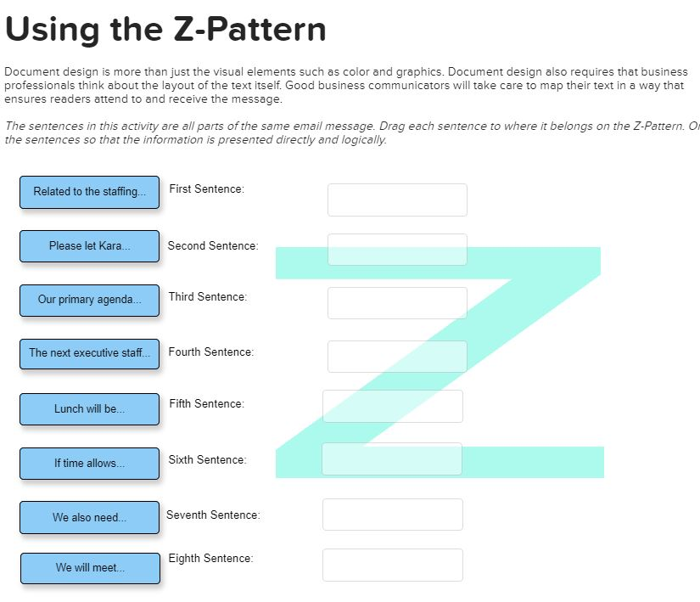
Task: Select the "Please let Kara..." sentence tile
Action: (x=89, y=246)
